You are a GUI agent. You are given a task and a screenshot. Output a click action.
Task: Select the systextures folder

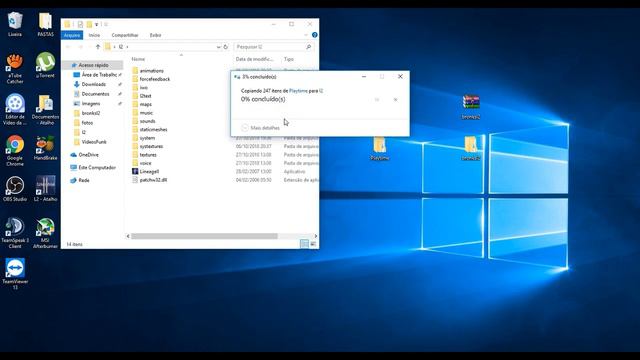(x=151, y=146)
